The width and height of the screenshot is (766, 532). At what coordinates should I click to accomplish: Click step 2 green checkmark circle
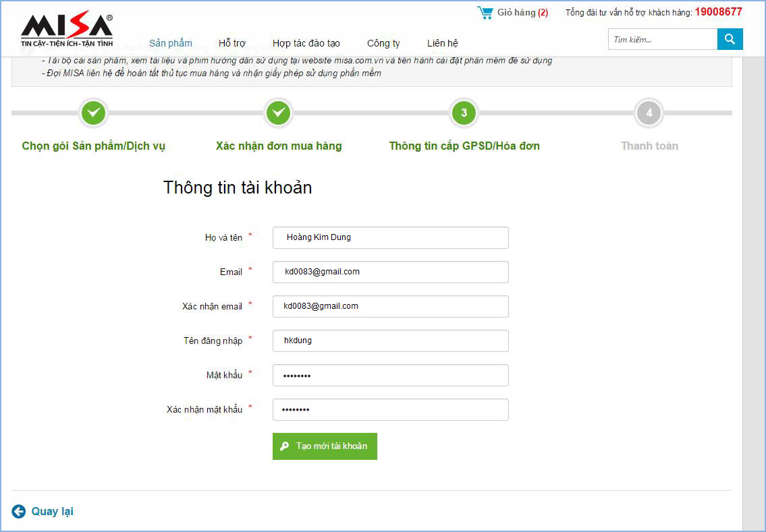click(x=279, y=113)
